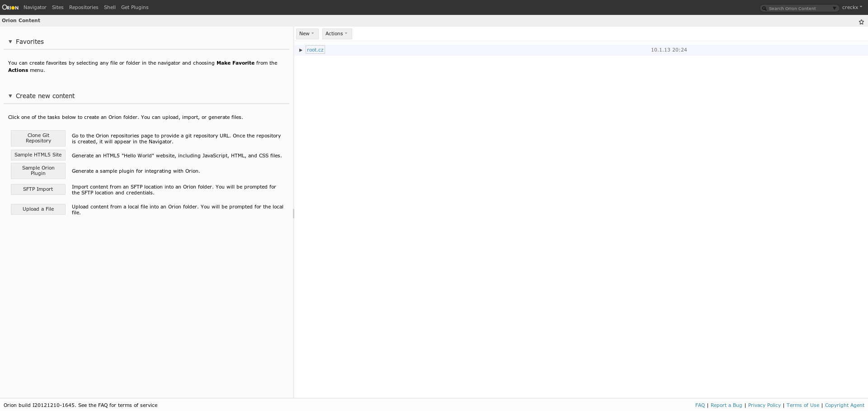The width and height of the screenshot is (868, 411).
Task: Open the creckx user menu
Action: [x=852, y=7]
